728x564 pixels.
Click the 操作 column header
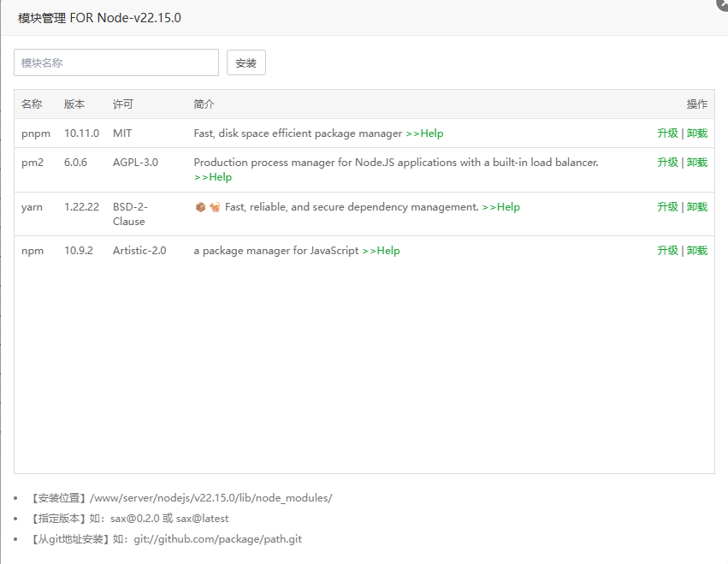pyautogui.click(x=697, y=104)
